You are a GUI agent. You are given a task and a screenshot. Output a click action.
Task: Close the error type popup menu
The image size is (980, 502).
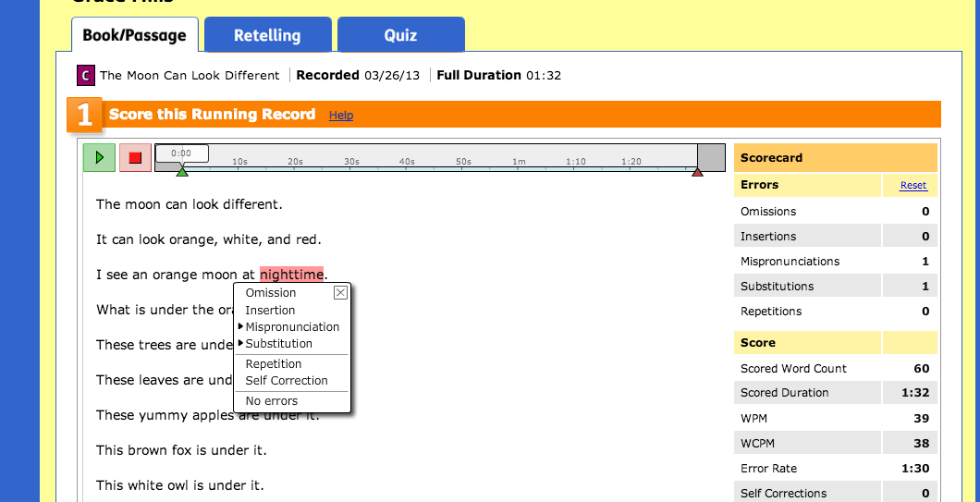coord(340,292)
